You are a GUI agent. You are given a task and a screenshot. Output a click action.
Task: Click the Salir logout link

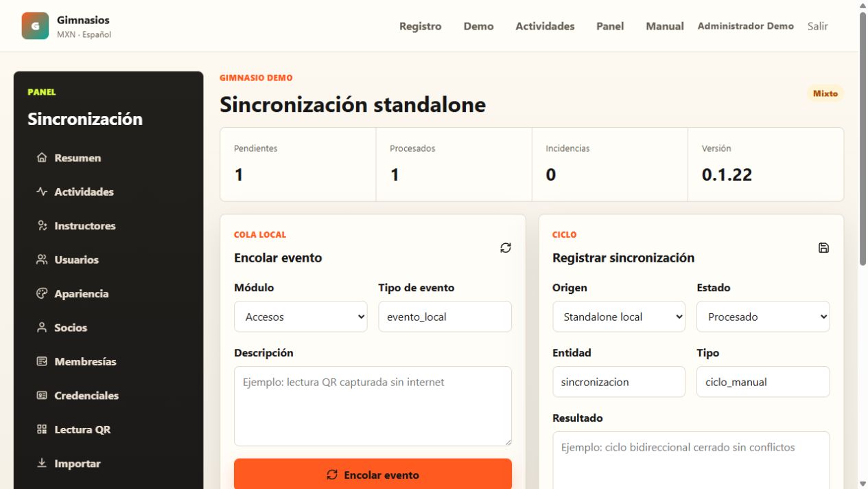[817, 26]
